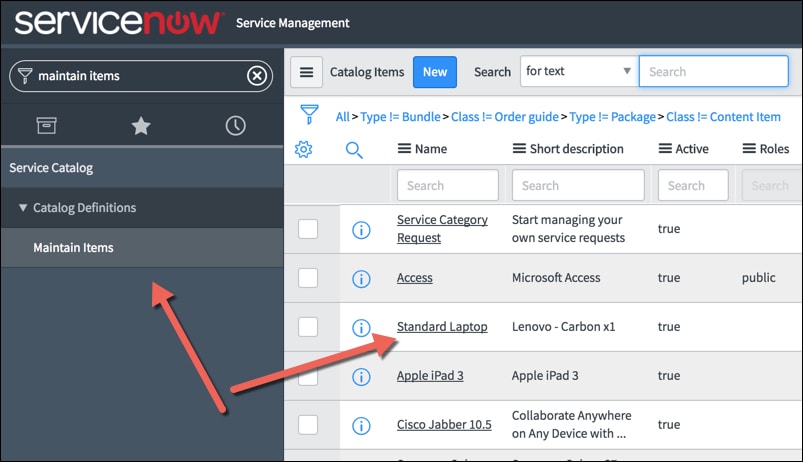Open the Cisco Jabber 10.5 item link
Image resolution: width=803 pixels, height=462 pixels.
[x=444, y=425]
